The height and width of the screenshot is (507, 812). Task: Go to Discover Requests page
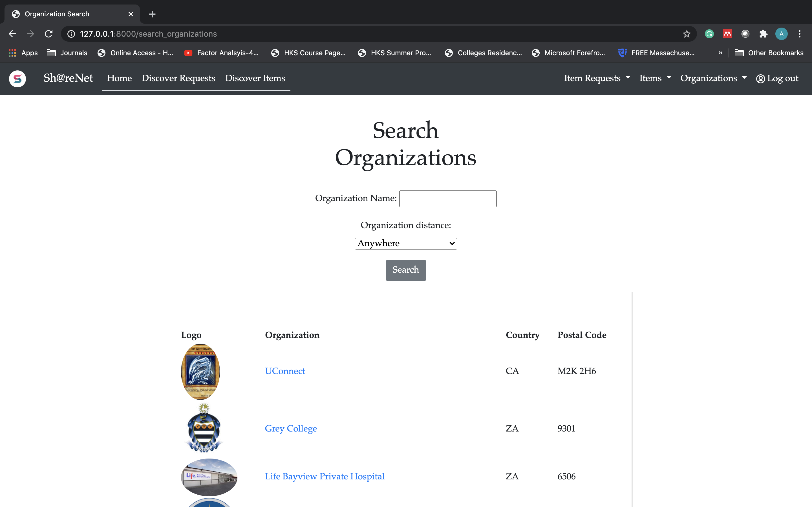point(178,78)
